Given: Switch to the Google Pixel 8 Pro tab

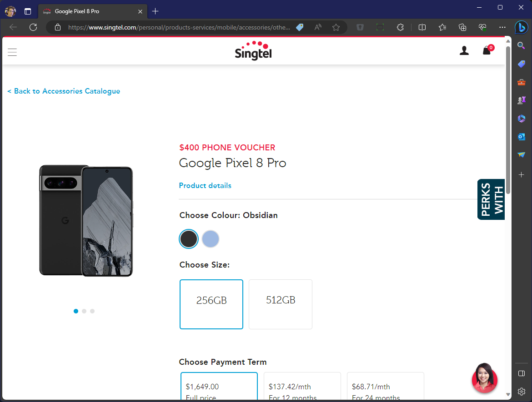Looking at the screenshot, I should click(x=89, y=11).
